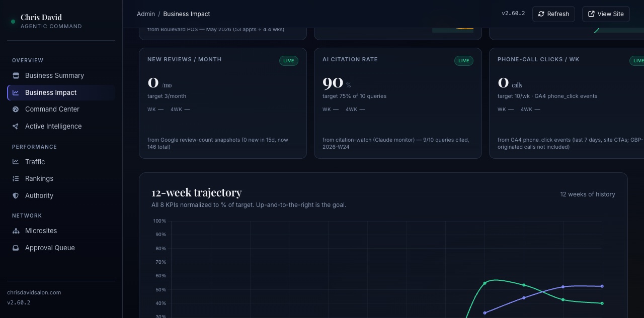Click the last green line data point
The height and width of the screenshot is (318, 644).
(602, 303)
